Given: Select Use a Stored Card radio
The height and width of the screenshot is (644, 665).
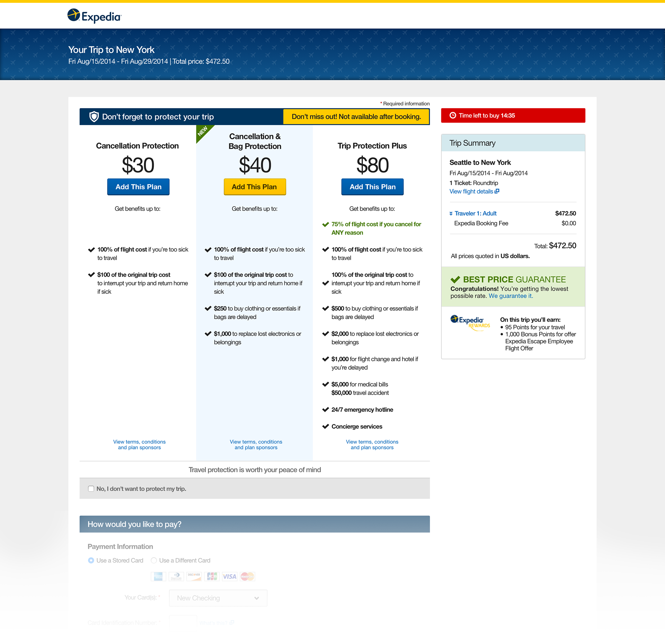Looking at the screenshot, I should [91, 561].
